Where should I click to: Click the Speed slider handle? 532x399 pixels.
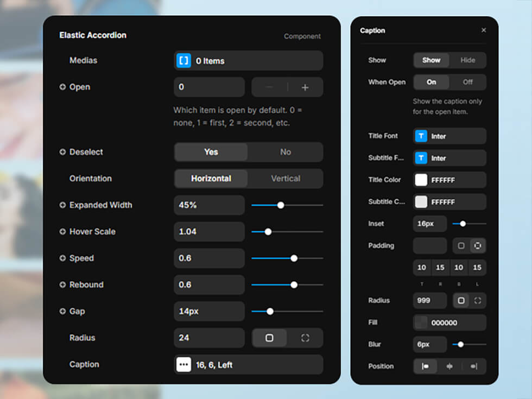(294, 258)
